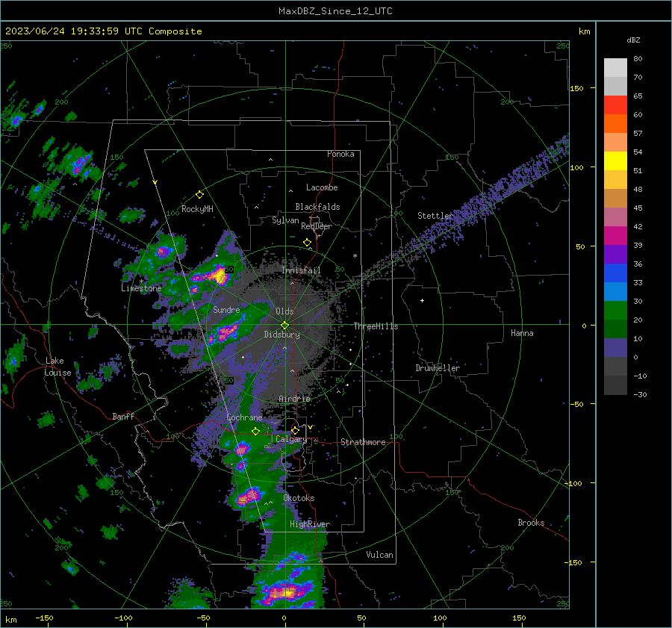The height and width of the screenshot is (628, 672).
Task: Click the radar center diamond between Olds and Didsbury
Action: [x=284, y=326]
